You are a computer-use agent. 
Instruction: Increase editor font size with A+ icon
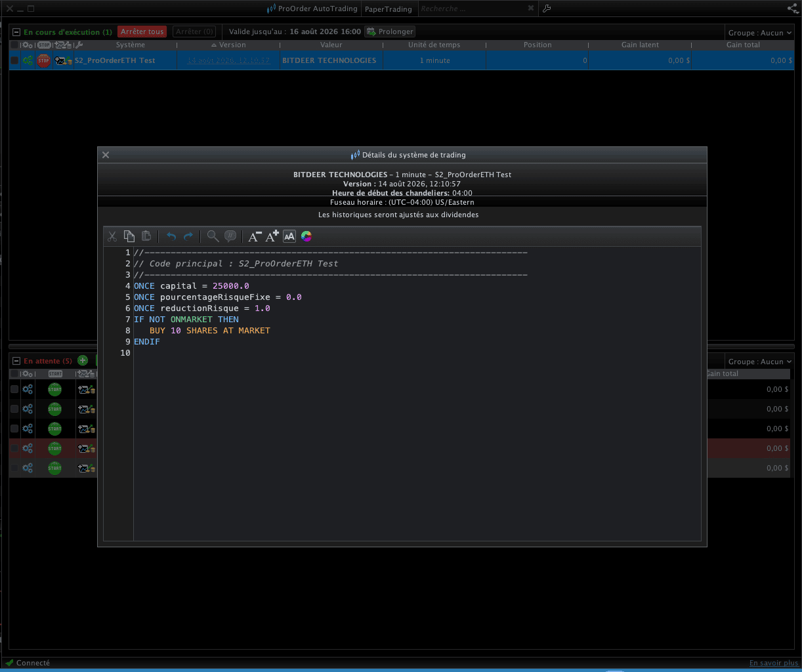click(x=272, y=236)
